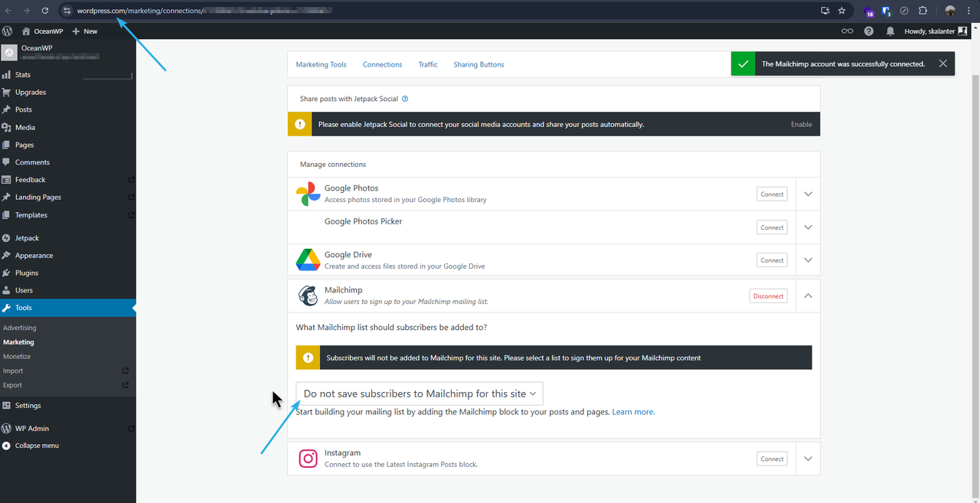Screen dimensions: 980x503
Task: Connect Google Photos Picker
Action: click(x=772, y=227)
